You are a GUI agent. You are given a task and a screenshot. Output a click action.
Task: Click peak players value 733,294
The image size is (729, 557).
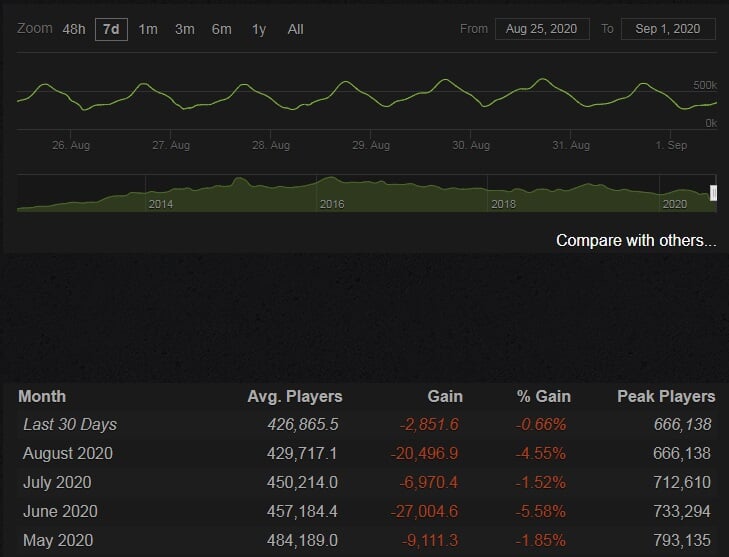pyautogui.click(x=682, y=511)
